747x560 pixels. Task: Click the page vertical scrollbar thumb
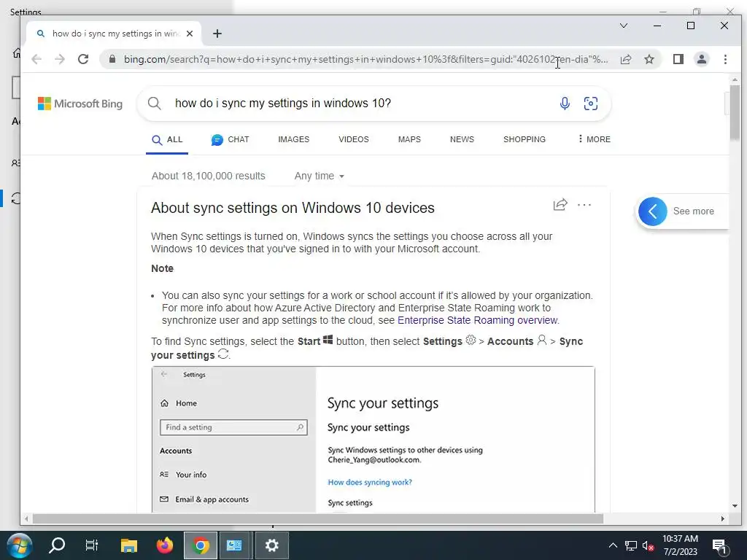coord(734,113)
